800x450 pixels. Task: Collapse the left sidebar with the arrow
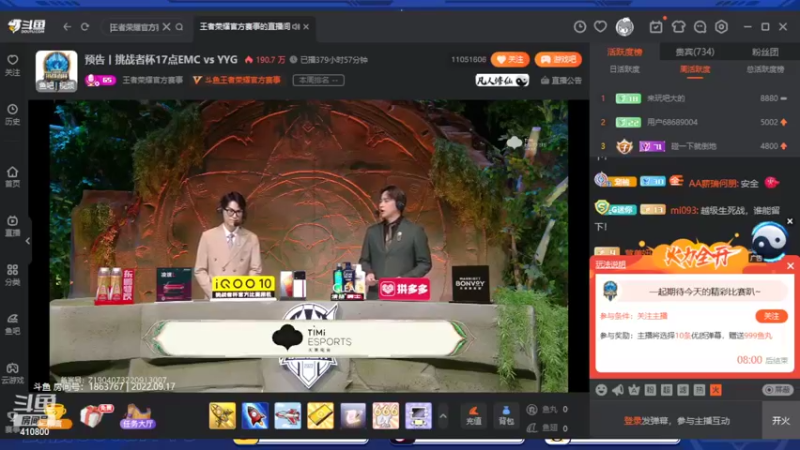[28, 240]
